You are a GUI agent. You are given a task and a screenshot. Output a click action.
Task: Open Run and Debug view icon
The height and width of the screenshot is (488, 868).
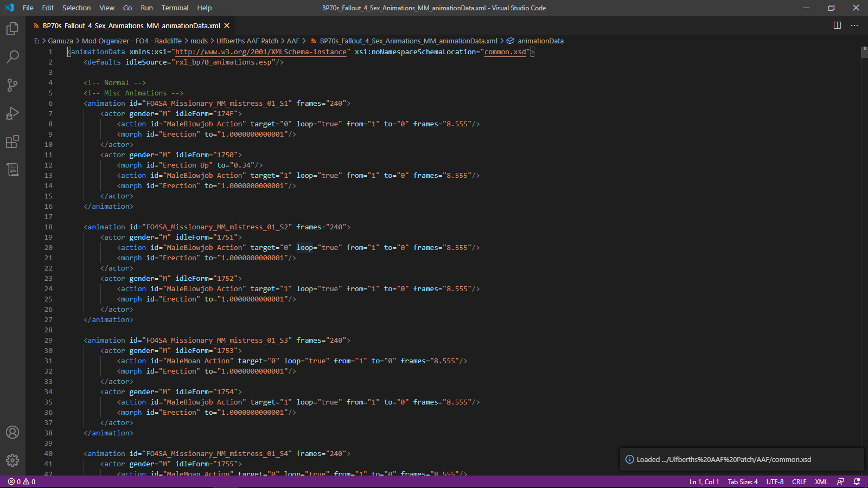(x=12, y=113)
